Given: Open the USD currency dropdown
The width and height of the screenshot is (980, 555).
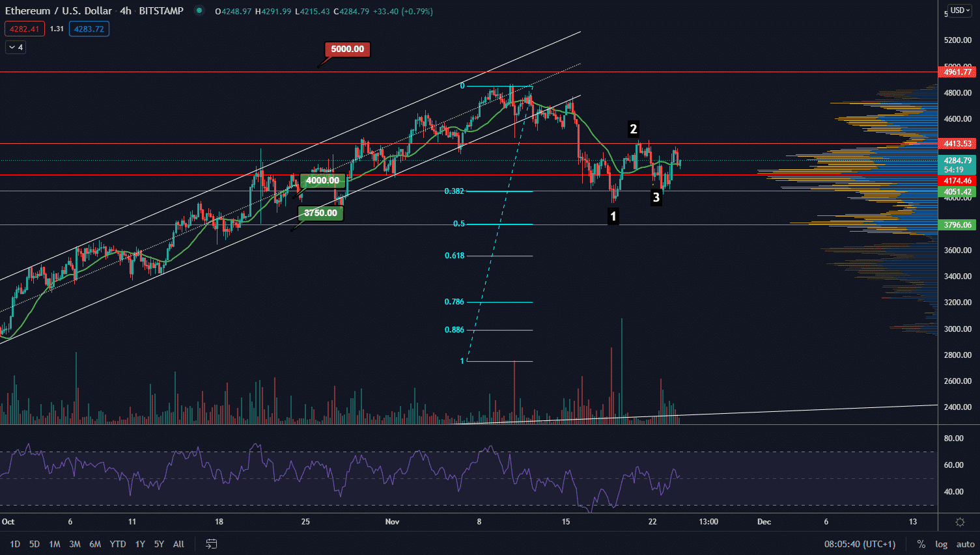Looking at the screenshot, I should 960,10.
